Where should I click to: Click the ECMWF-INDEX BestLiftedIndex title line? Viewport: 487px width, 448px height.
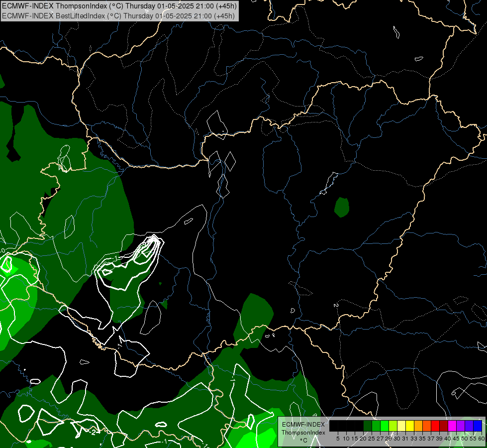pos(118,16)
